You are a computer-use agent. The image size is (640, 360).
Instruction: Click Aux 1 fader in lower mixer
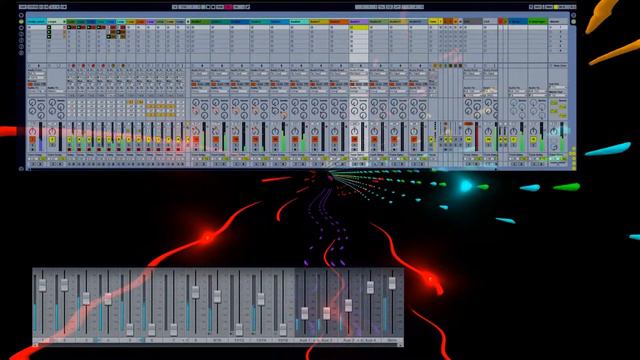304,313
